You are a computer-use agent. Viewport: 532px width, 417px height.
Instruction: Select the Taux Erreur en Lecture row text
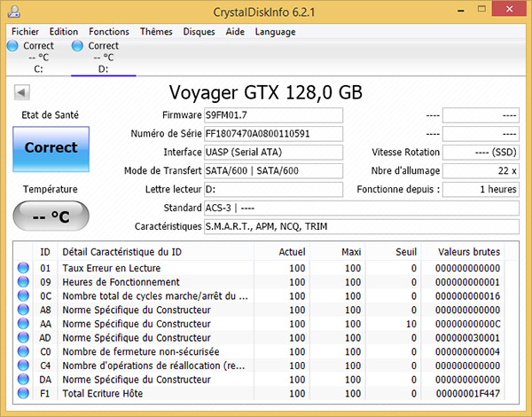click(x=112, y=268)
